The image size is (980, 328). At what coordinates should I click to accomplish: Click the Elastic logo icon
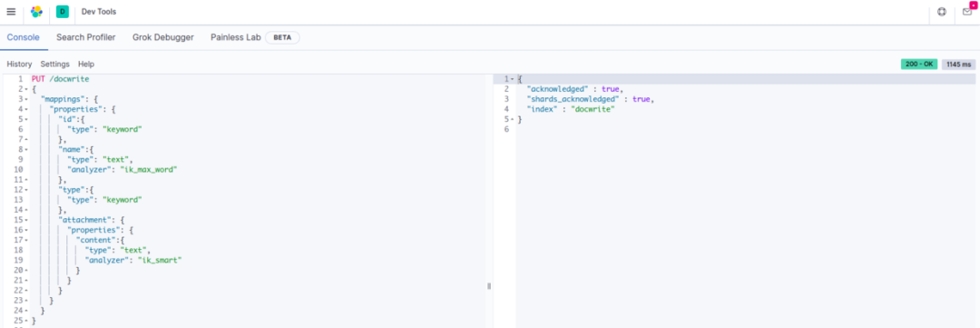[37, 12]
